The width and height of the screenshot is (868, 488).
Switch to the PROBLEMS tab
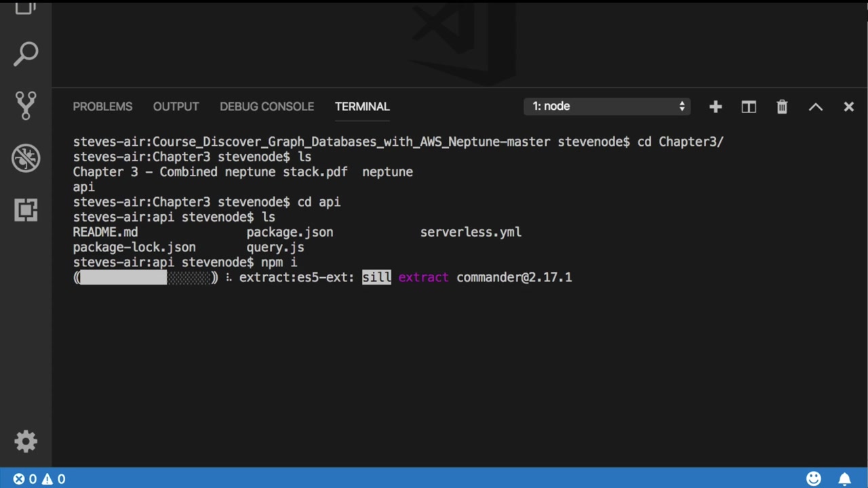pyautogui.click(x=102, y=106)
